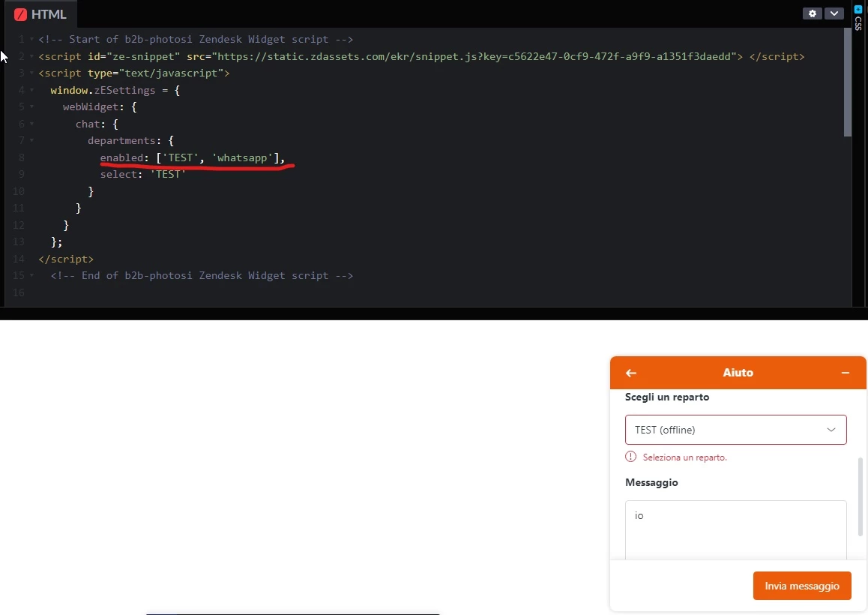Click the error alert icon
Viewport: 868px width, 615px height.
pyautogui.click(x=630, y=457)
